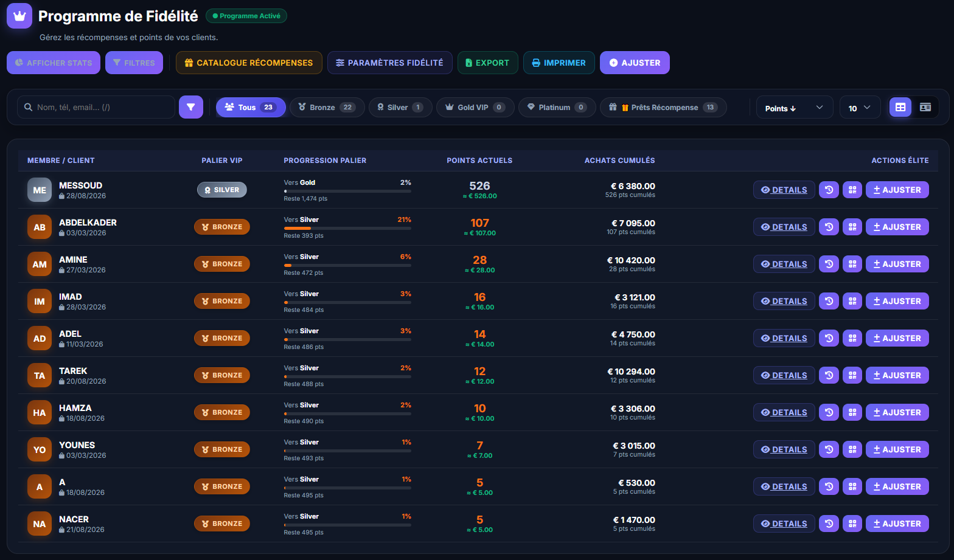Screen dimensions: 954x560
Task: Show QR code icon for ADEL
Action: pyautogui.click(x=852, y=338)
